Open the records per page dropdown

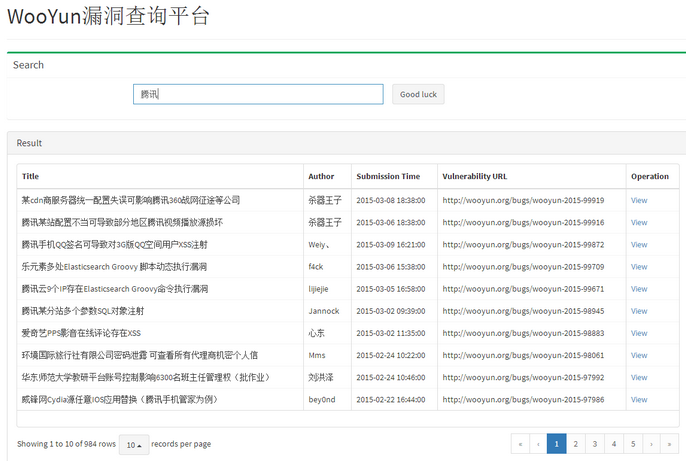tap(134, 445)
